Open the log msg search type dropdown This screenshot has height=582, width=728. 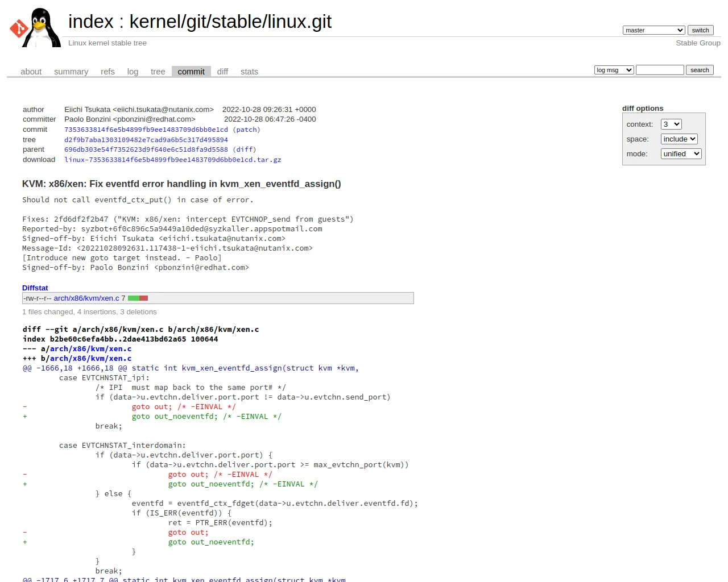614,70
